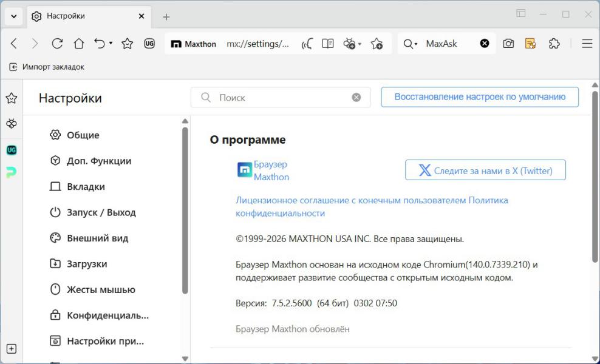Screen dimensions: 600x364
Task: Go to the Загрузки settings section
Action: (x=87, y=264)
